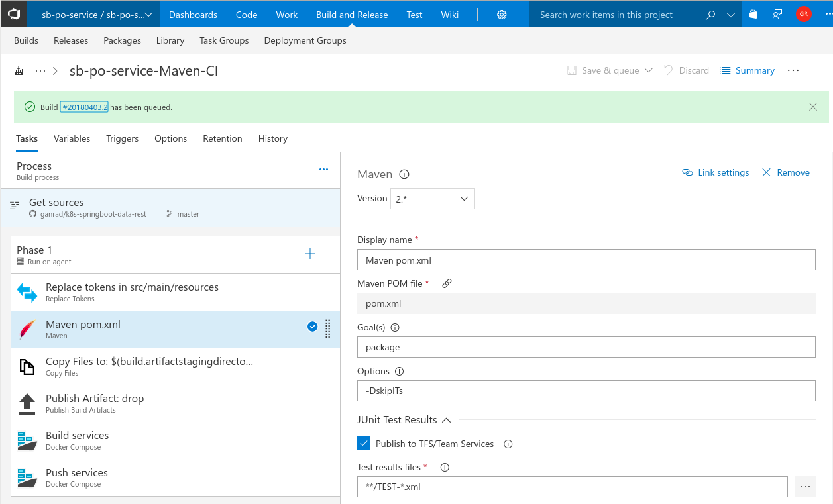Click info icon beside Publish to TFS/Team Services
This screenshot has height=504, width=833.
pos(508,444)
